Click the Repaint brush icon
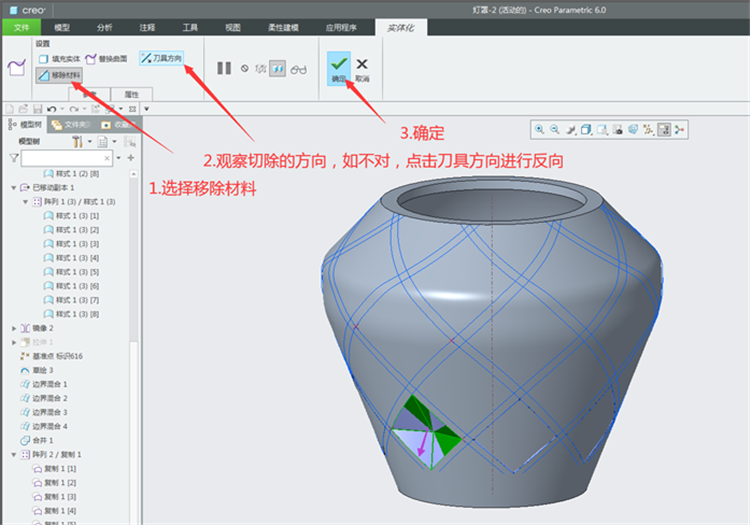Viewport: 750px width, 525px height. click(570, 130)
